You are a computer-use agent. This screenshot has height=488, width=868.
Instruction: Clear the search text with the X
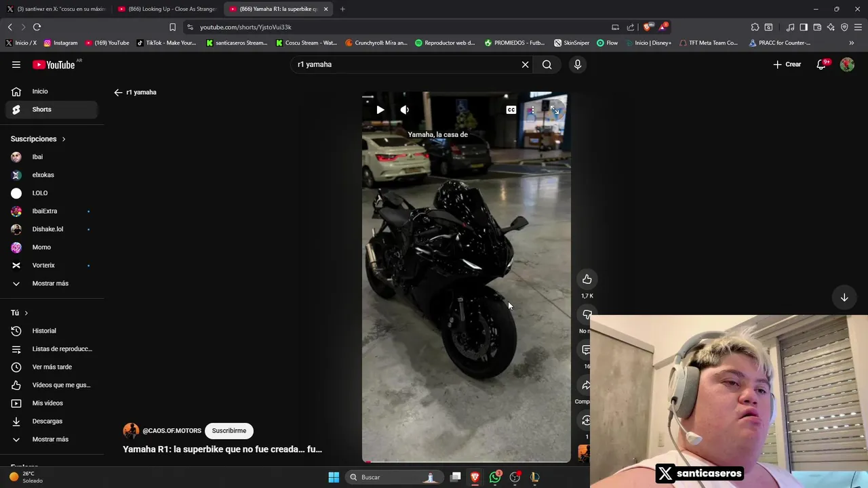pyautogui.click(x=525, y=64)
